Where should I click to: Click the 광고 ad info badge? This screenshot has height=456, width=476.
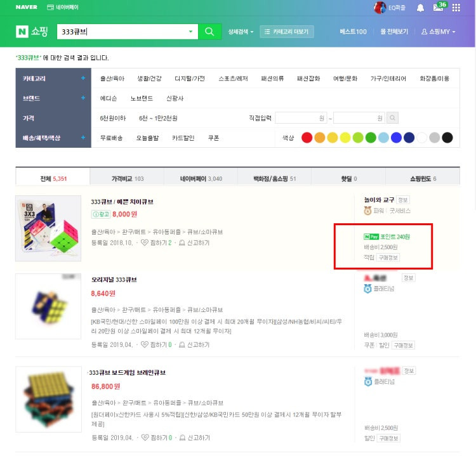coord(100,214)
